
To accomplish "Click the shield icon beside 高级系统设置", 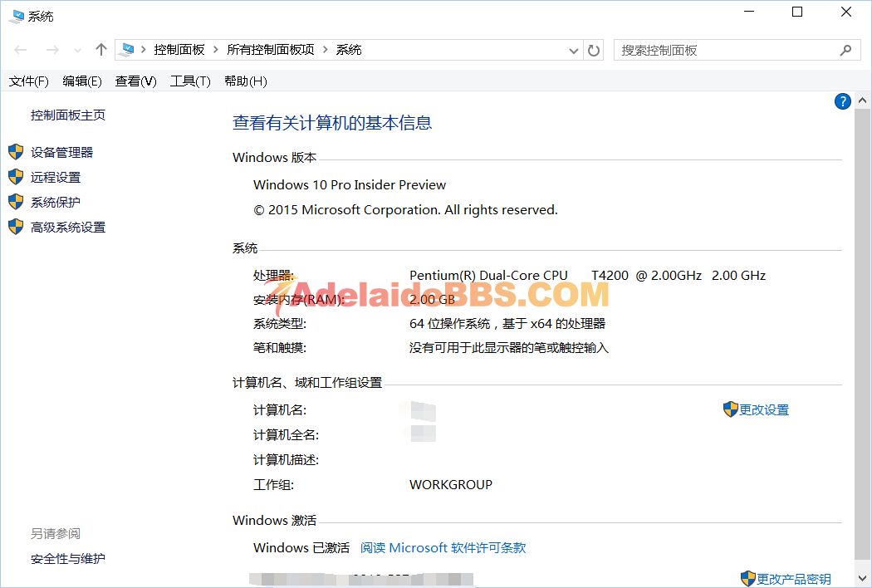I will [15, 227].
